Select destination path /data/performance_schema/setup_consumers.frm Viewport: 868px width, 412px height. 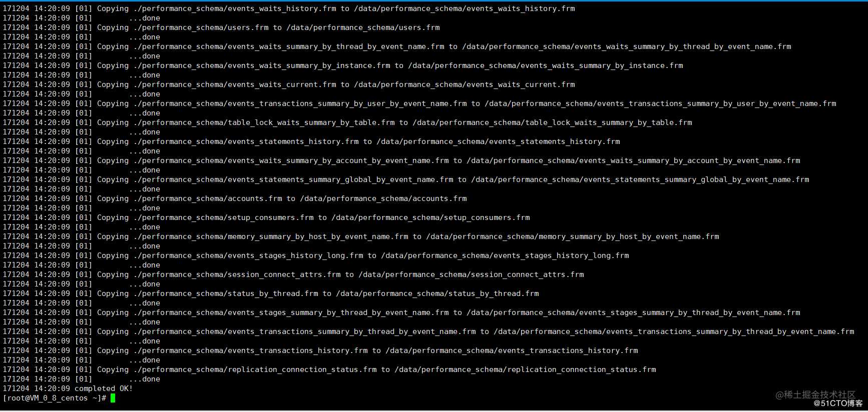click(x=431, y=217)
